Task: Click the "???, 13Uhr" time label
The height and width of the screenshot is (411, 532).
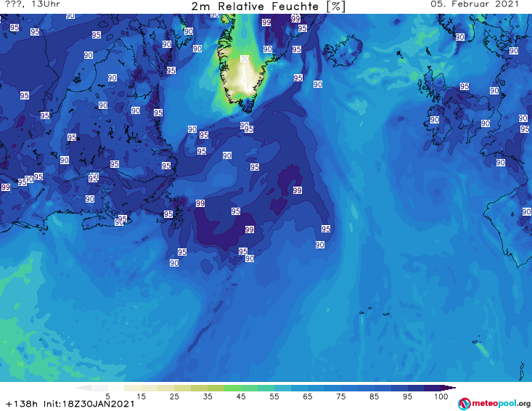Action: click(33, 4)
